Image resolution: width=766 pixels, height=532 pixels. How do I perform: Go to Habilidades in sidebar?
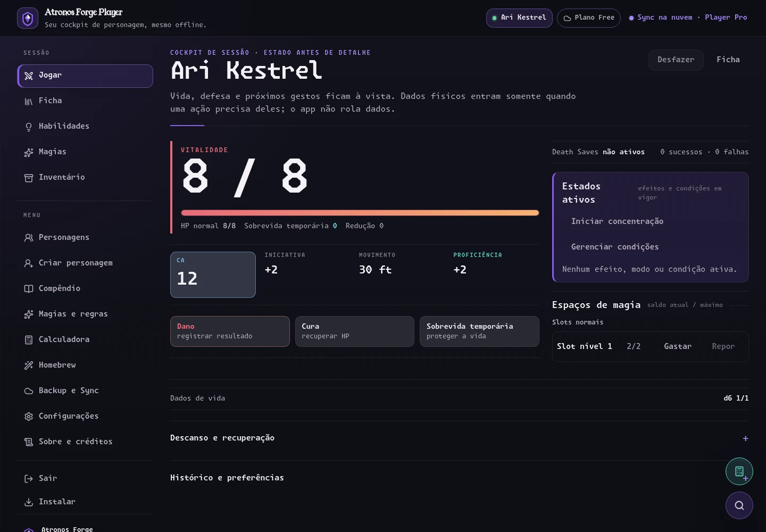coord(85,127)
